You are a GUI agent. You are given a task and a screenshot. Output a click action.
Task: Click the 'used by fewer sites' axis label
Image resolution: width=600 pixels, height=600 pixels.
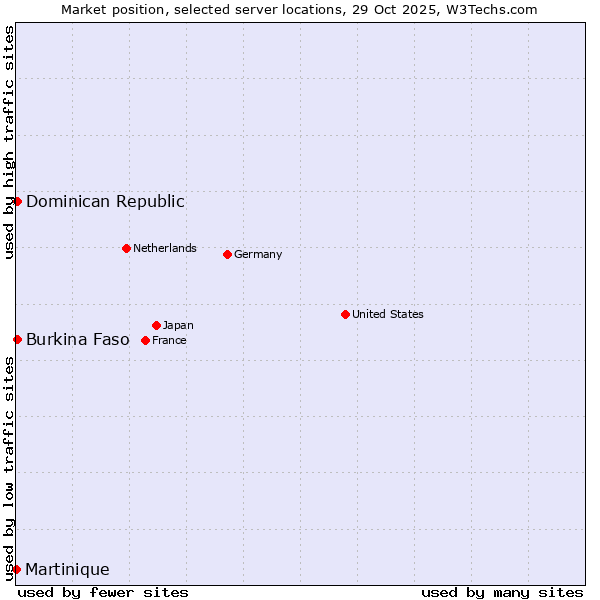(103, 592)
